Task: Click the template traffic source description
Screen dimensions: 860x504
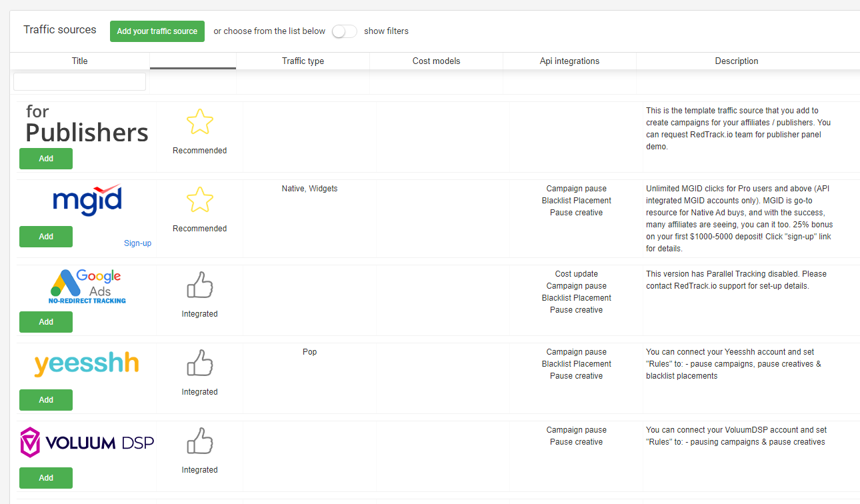Action: [739, 129]
